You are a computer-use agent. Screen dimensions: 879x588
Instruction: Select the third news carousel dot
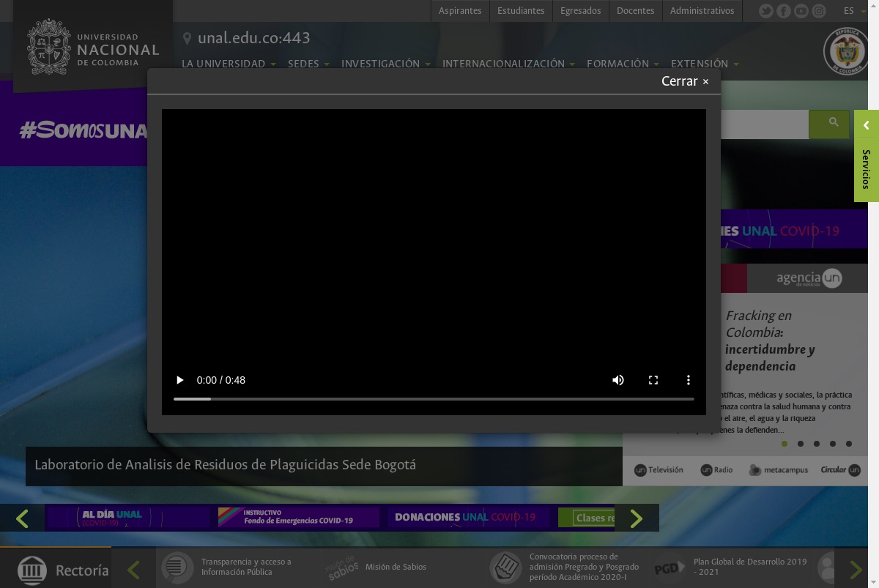pyautogui.click(x=817, y=444)
